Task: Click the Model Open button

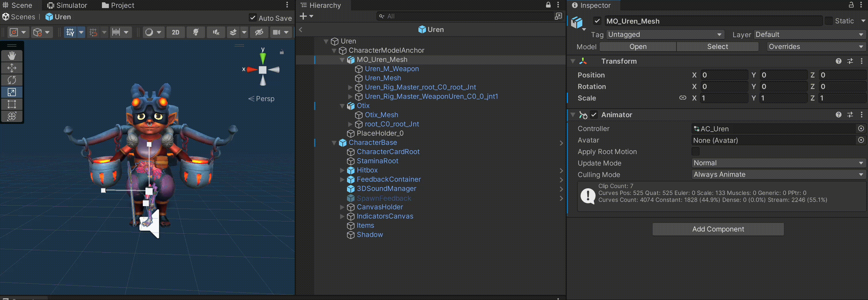Action: click(638, 47)
